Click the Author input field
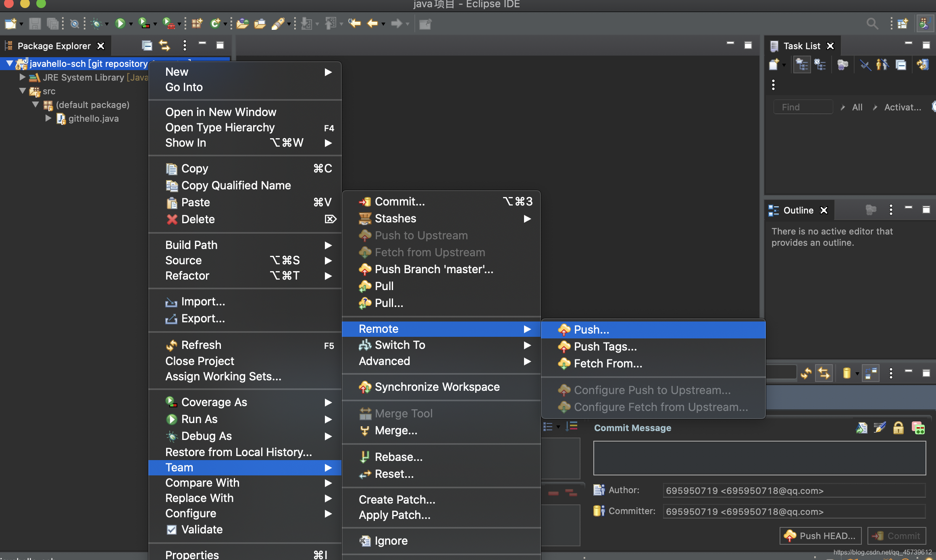 coord(794,491)
